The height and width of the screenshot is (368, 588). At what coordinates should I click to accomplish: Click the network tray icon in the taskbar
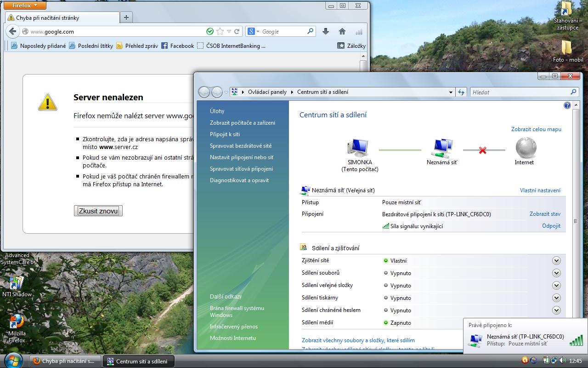click(554, 361)
